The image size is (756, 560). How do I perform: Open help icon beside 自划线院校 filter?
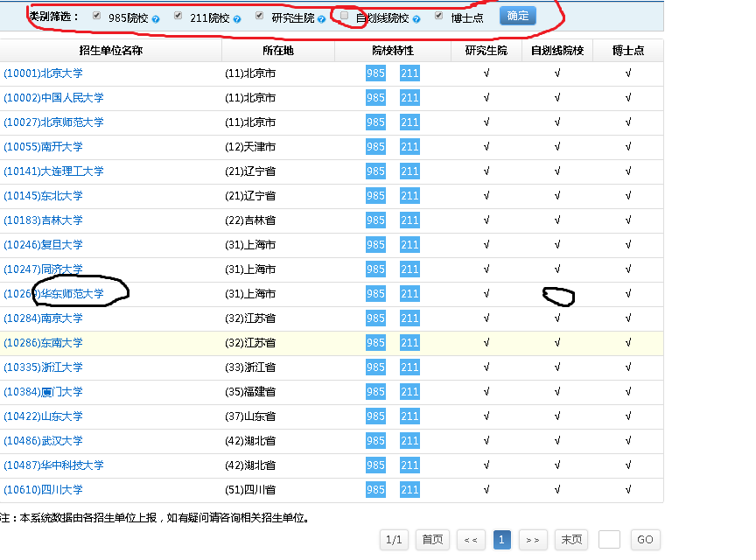416,19
